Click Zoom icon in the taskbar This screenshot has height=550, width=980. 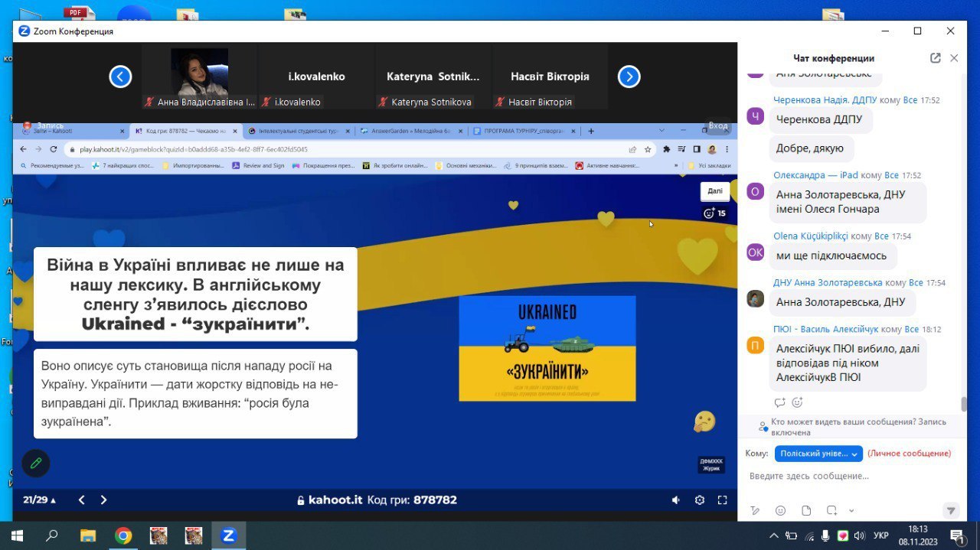coord(228,535)
